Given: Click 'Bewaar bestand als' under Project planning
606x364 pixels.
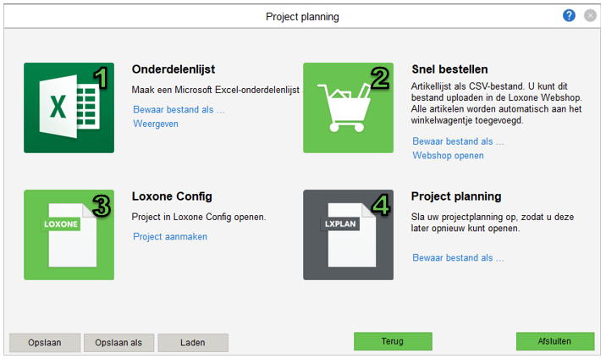Looking at the screenshot, I should [x=458, y=257].
